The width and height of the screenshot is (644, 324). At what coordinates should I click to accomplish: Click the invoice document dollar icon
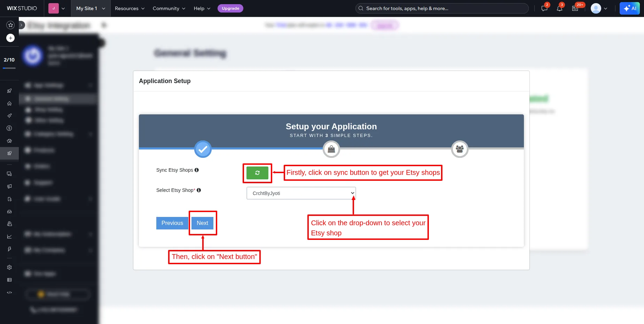click(9, 199)
